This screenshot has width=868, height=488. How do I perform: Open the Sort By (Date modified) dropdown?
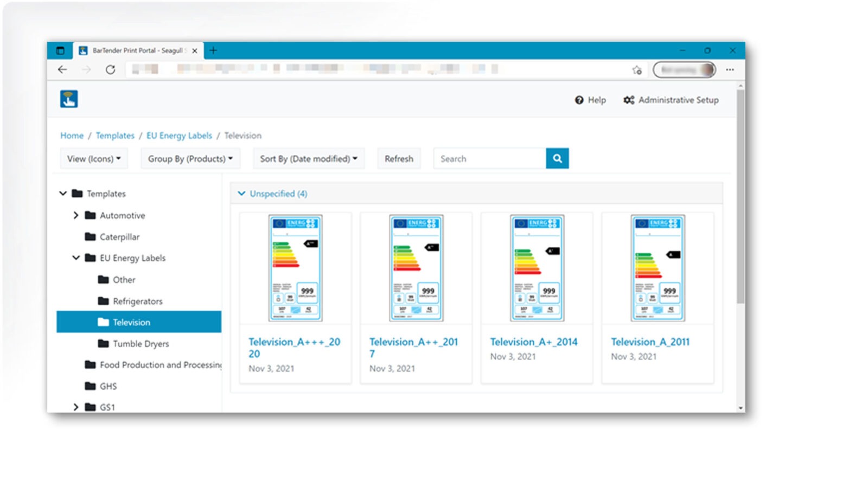[308, 158]
